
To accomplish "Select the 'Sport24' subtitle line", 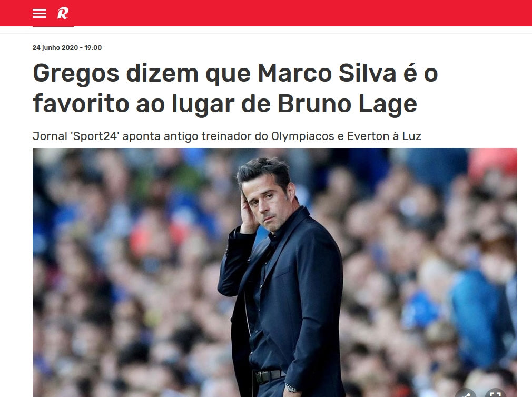I will [x=226, y=136].
